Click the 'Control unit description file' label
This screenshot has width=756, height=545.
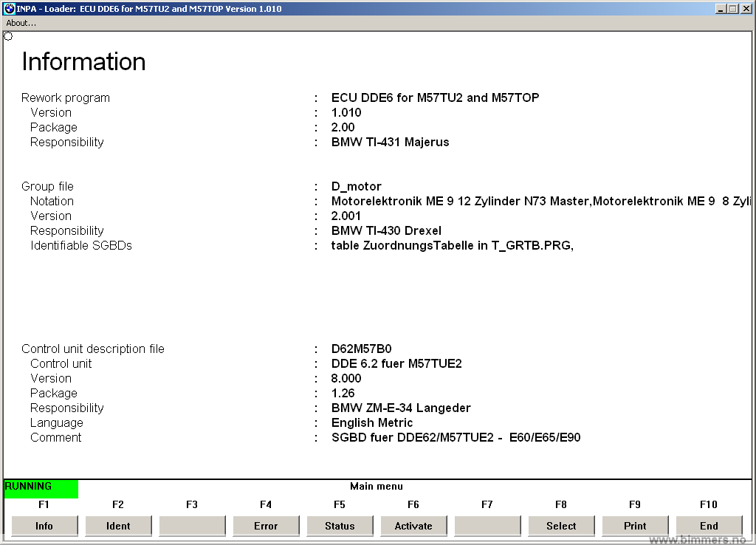point(93,349)
